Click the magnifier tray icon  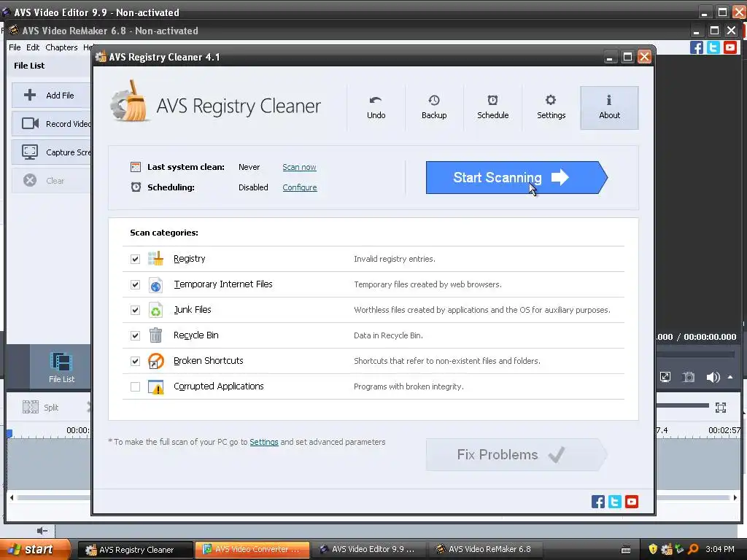[x=693, y=549]
